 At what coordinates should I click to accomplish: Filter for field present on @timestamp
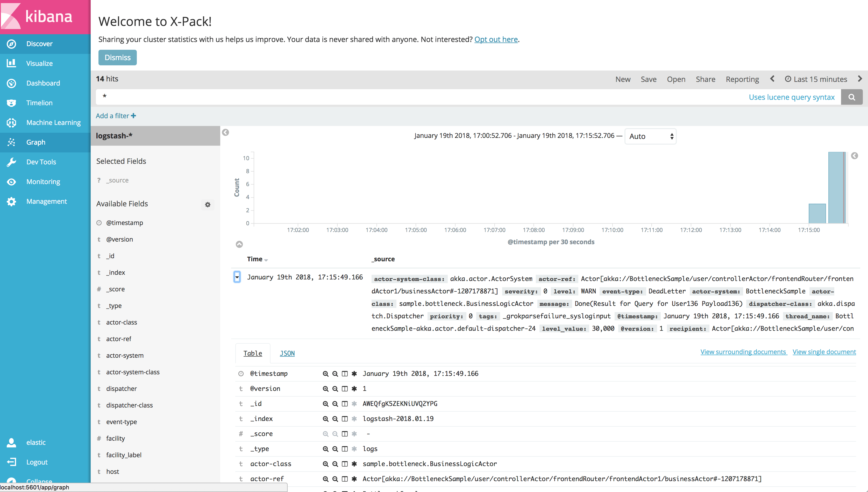pos(354,374)
